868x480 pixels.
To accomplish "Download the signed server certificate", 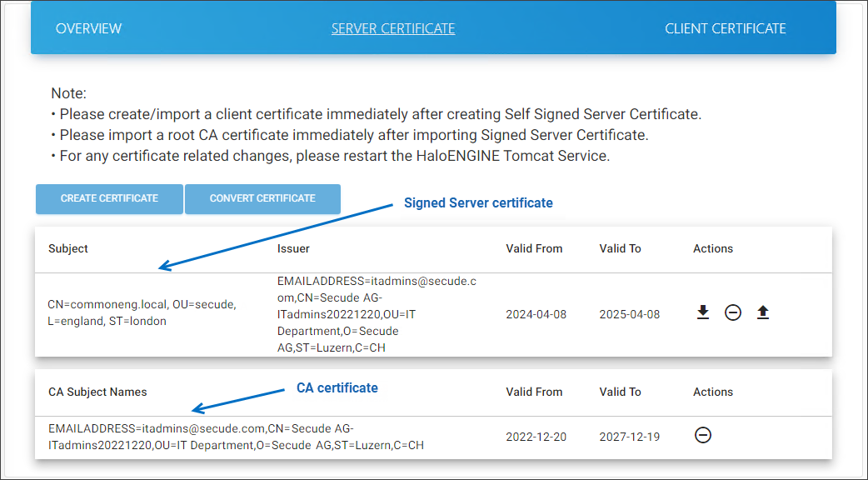I will 703,312.
